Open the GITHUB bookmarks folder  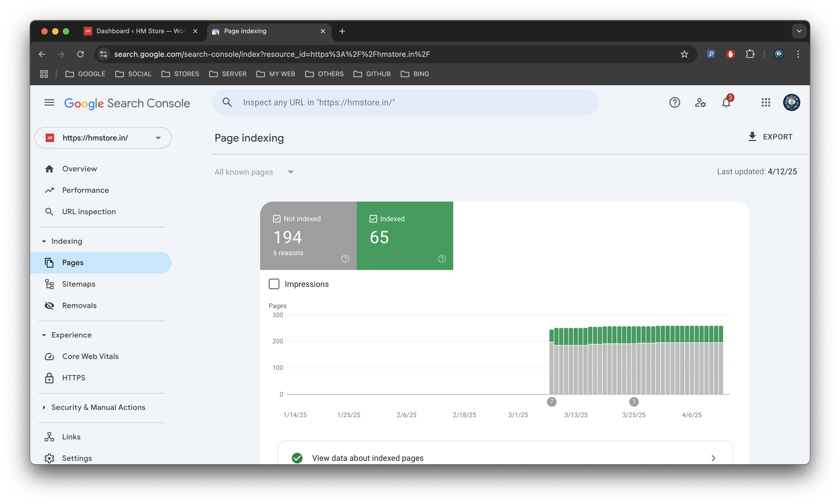click(372, 74)
